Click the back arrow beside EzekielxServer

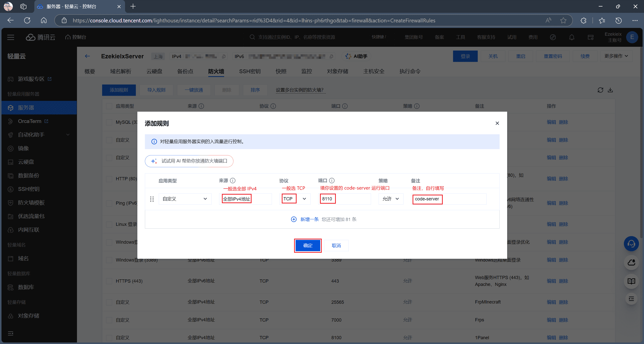coord(87,56)
